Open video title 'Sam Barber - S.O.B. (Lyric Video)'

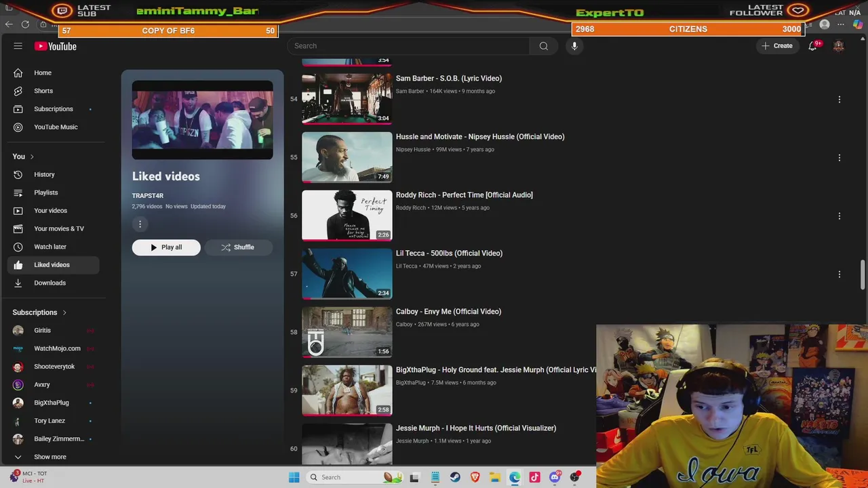coord(449,79)
